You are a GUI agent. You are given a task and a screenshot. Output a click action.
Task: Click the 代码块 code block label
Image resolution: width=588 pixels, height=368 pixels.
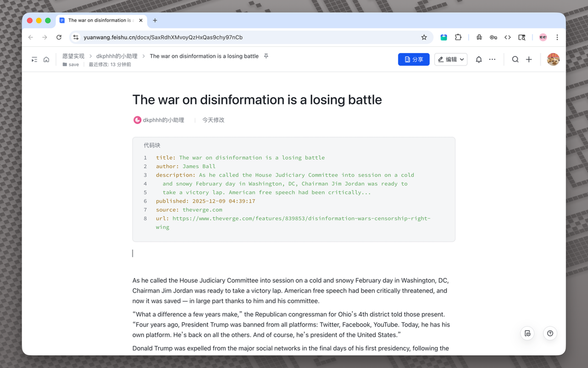[152, 145]
